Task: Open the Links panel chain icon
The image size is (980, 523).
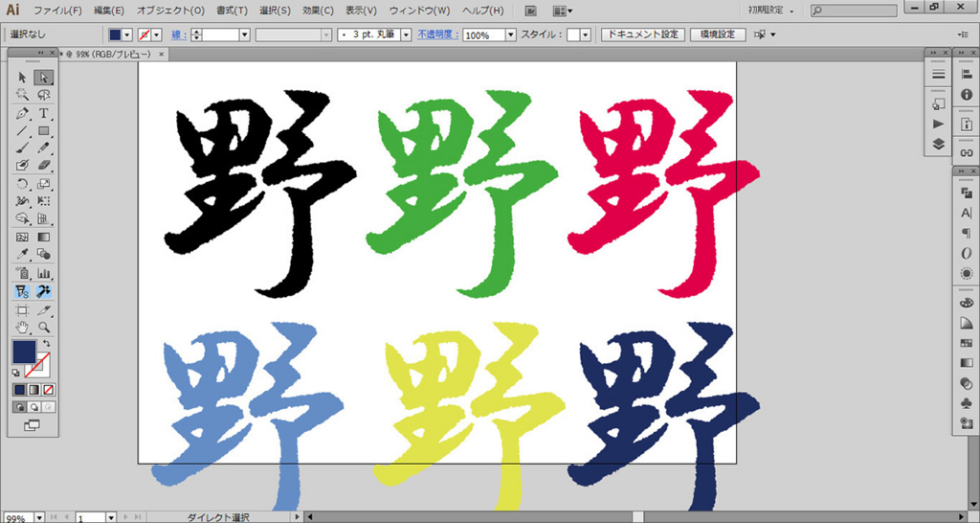Action: pos(967,152)
